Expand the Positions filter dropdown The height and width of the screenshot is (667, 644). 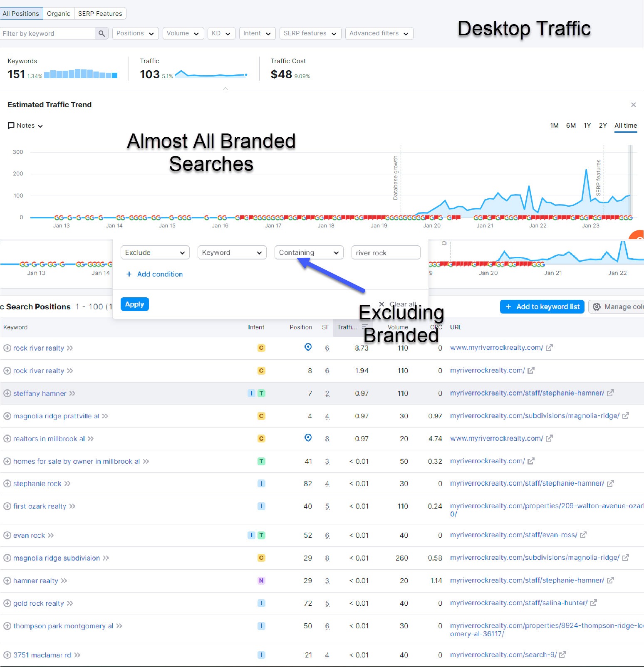point(135,34)
